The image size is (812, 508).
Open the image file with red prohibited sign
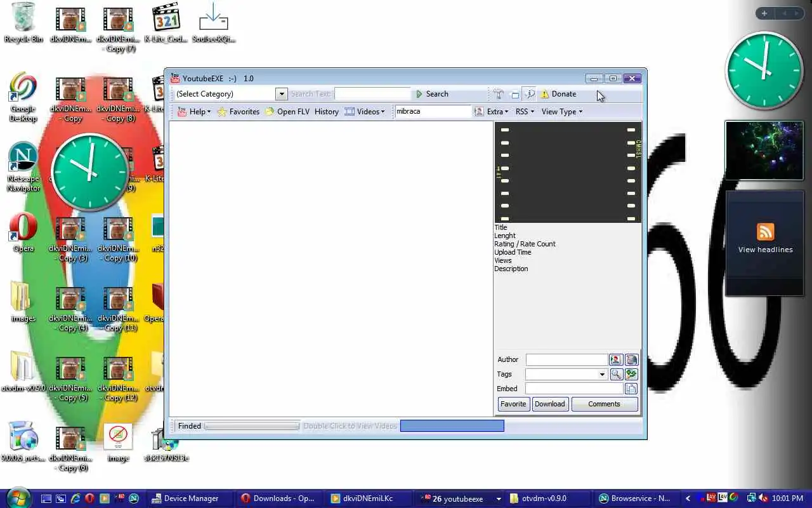click(x=118, y=443)
